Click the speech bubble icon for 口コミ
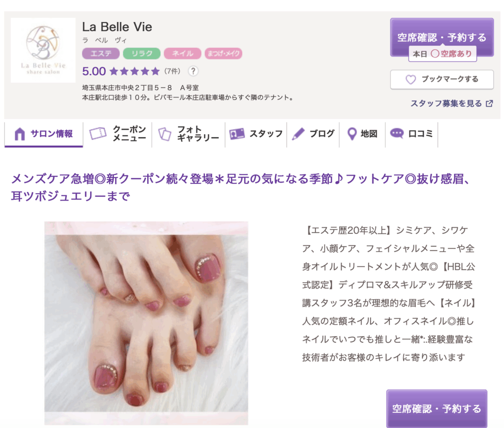Viewport: 504px width, 428px height. [397, 133]
